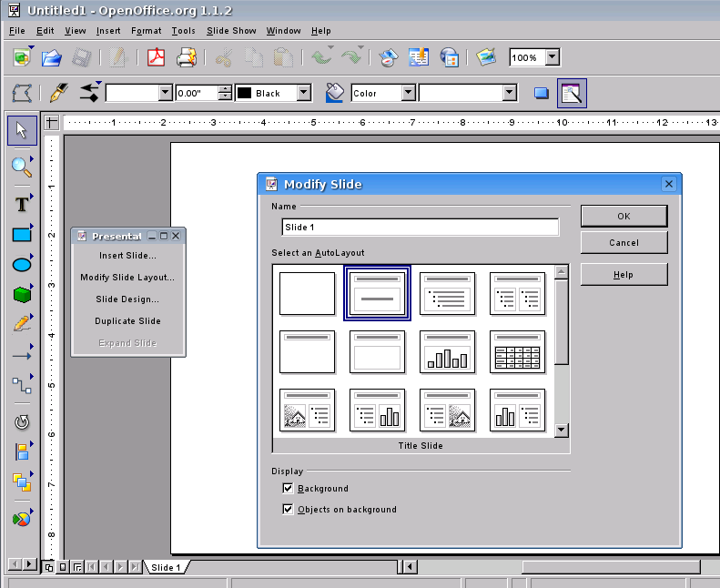Image resolution: width=720 pixels, height=588 pixels.
Task: Toggle the Presentation Box On/Off button
Action: [572, 93]
